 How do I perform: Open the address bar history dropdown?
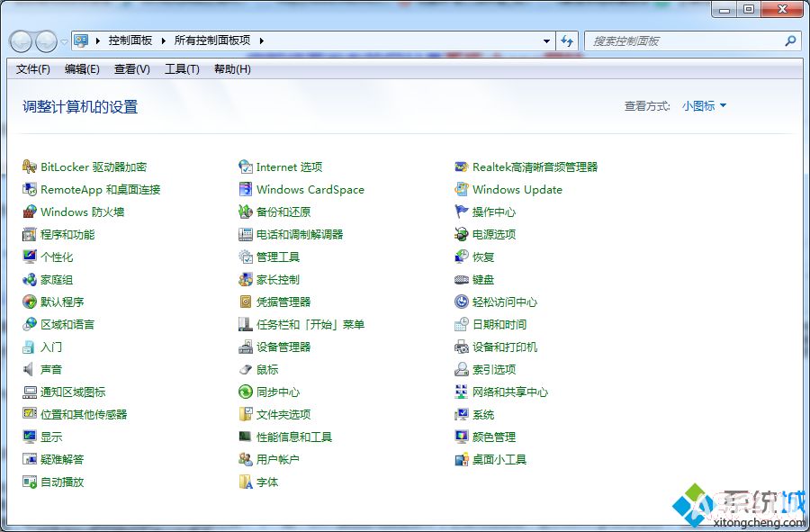tap(546, 41)
